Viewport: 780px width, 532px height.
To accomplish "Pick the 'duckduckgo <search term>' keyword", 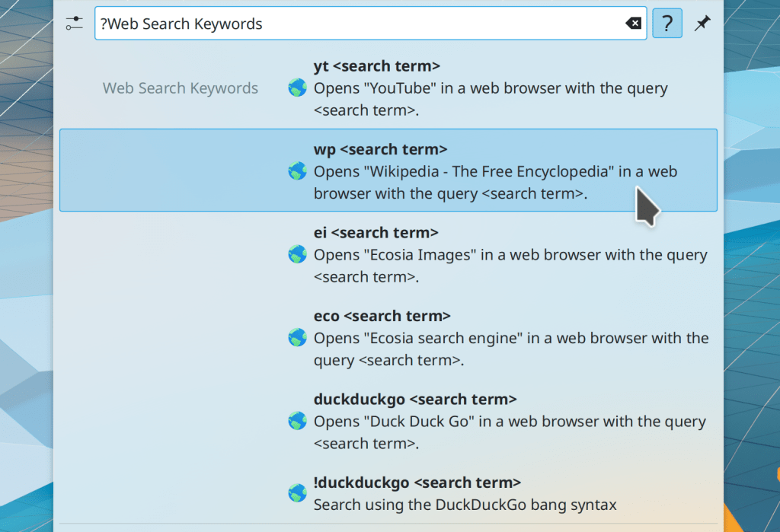I will pyautogui.click(x=415, y=399).
